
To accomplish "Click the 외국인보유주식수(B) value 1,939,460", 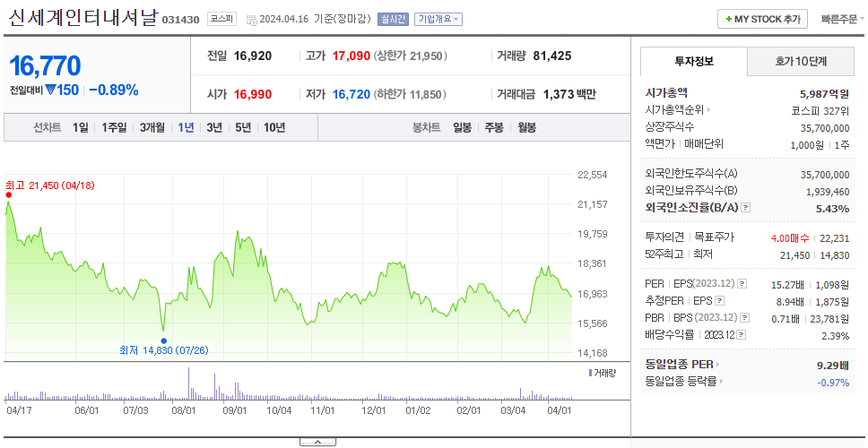I will [828, 192].
